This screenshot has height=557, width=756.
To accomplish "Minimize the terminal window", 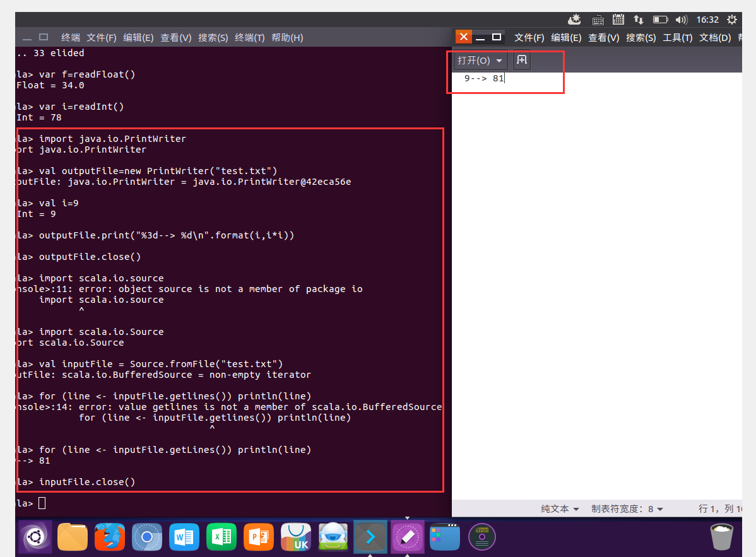I will [27, 38].
